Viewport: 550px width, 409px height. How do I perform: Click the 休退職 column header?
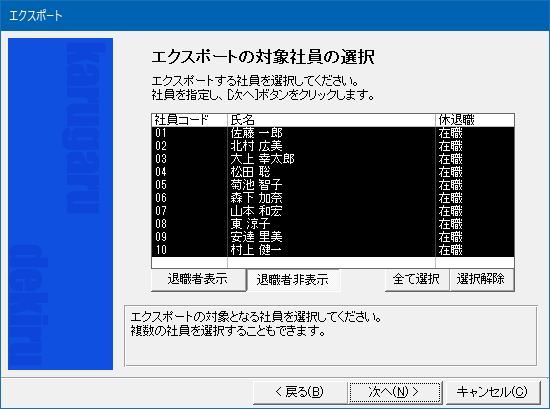[x=475, y=120]
